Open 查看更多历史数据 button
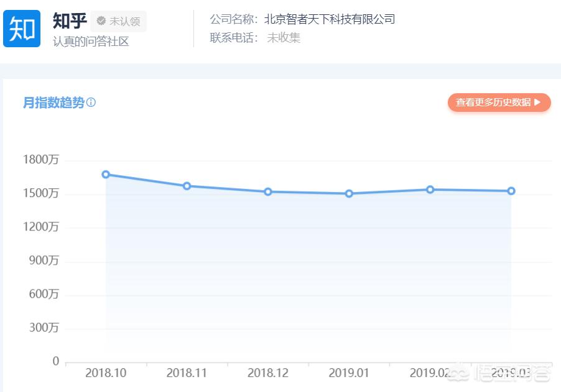Viewport: 561px width, 392px height. coord(499,103)
